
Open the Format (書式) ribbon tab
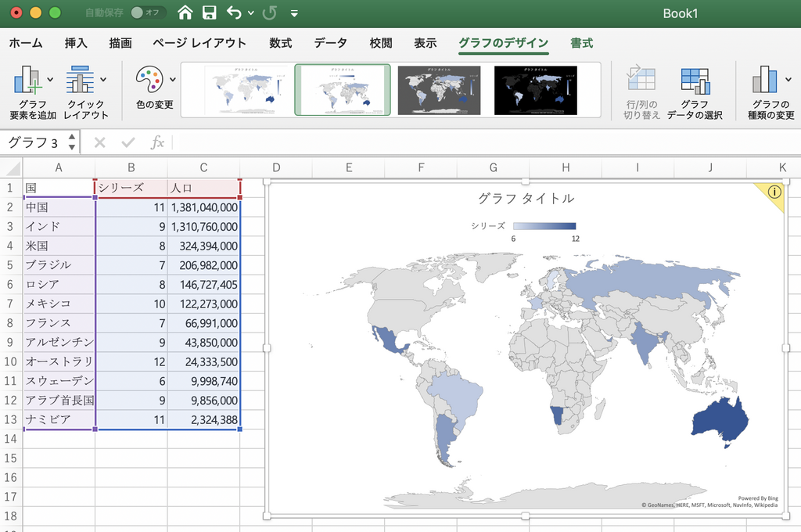[x=581, y=43]
